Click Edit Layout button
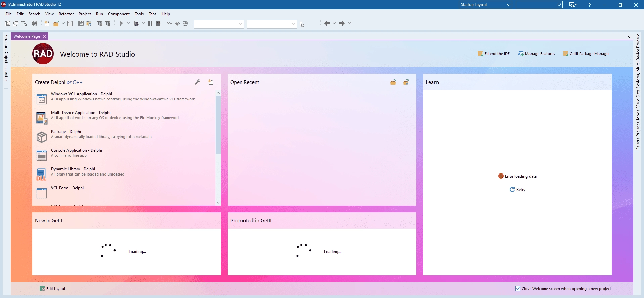Viewport: 644px width, 298px height. (x=52, y=289)
